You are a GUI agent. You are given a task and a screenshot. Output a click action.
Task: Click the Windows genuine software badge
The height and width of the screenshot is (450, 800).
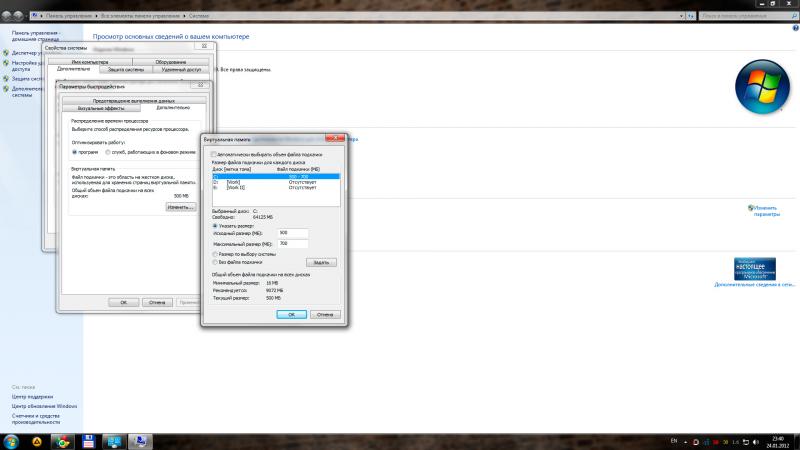[x=755, y=269]
